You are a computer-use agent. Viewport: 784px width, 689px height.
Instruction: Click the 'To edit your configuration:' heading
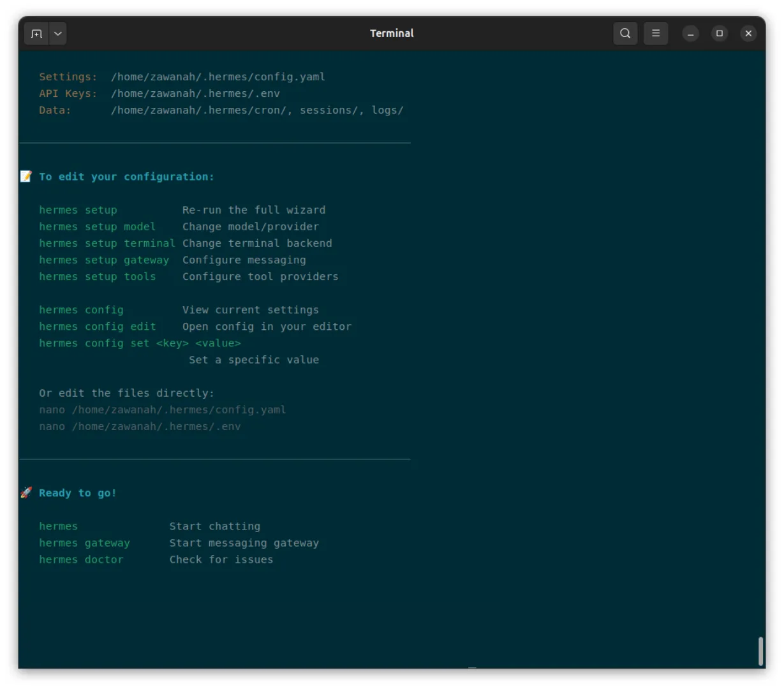[x=126, y=177]
